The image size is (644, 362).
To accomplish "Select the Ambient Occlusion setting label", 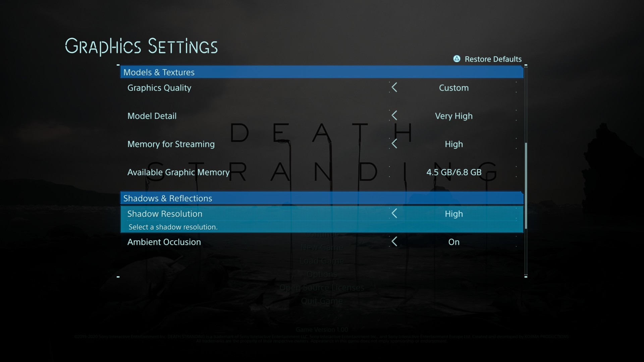I will (164, 242).
